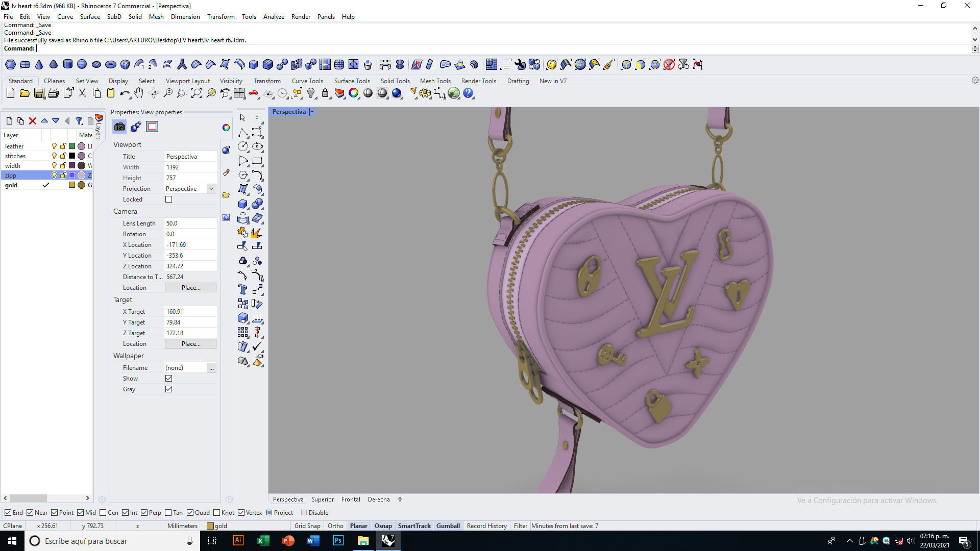Screen dimensions: 980x551
Task: Click the blue Help question mark icon
Action: coord(468,93)
